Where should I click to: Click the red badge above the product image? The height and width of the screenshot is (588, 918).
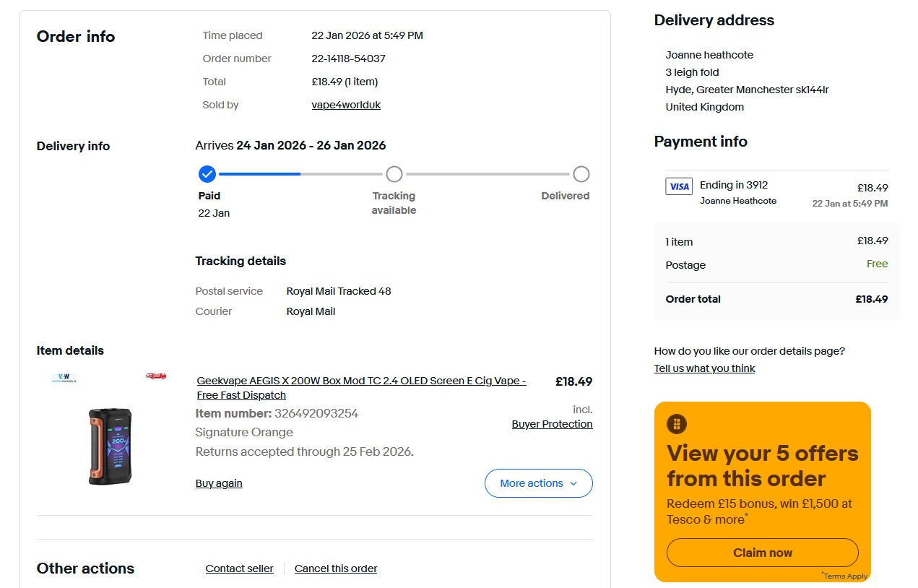tap(156, 376)
